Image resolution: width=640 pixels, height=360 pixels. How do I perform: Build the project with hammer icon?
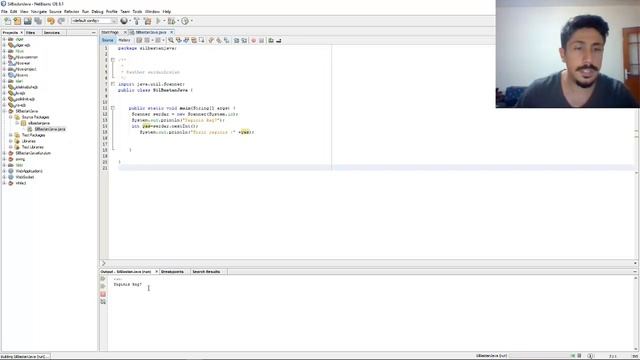(137, 21)
